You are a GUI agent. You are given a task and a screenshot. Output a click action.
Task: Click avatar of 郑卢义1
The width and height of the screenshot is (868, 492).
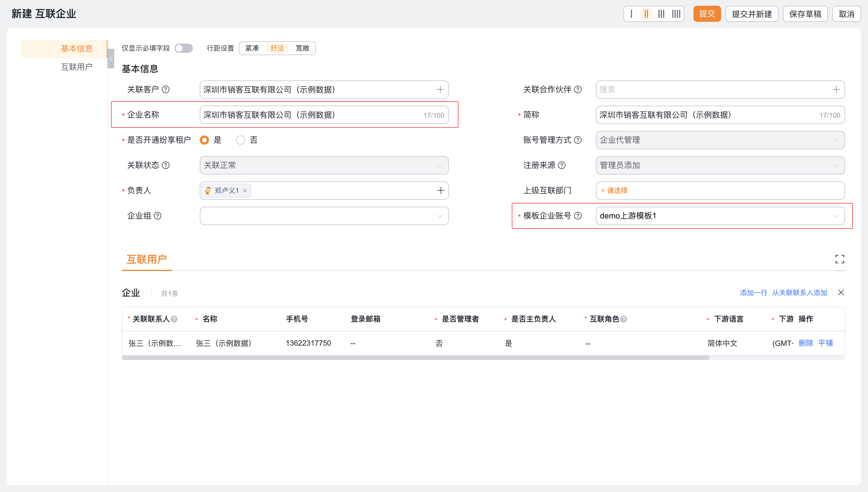pyautogui.click(x=208, y=191)
